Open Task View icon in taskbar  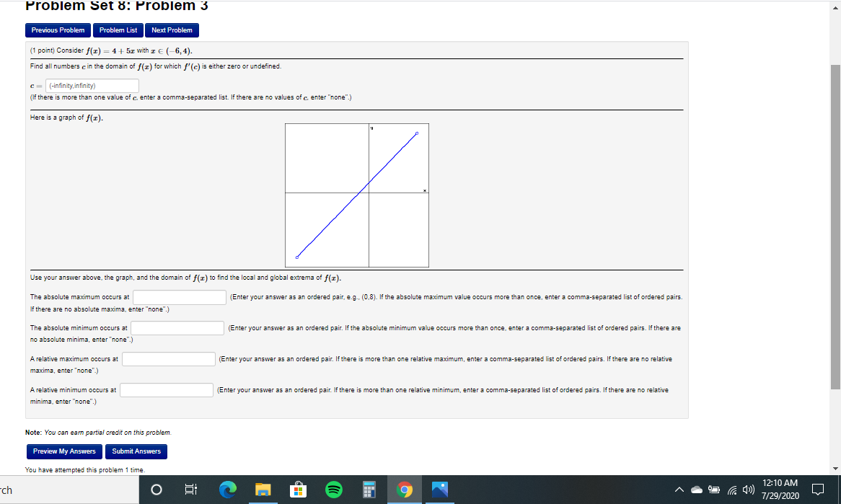click(x=190, y=490)
